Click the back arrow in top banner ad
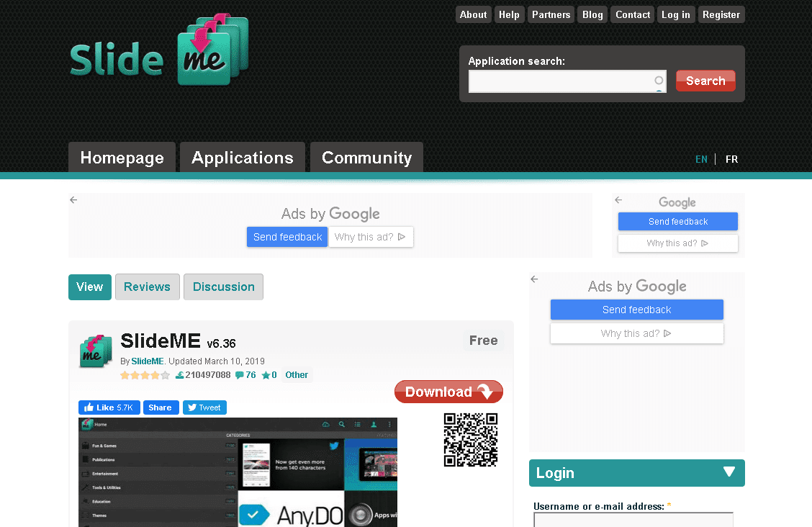This screenshot has width=812, height=527. [73, 200]
